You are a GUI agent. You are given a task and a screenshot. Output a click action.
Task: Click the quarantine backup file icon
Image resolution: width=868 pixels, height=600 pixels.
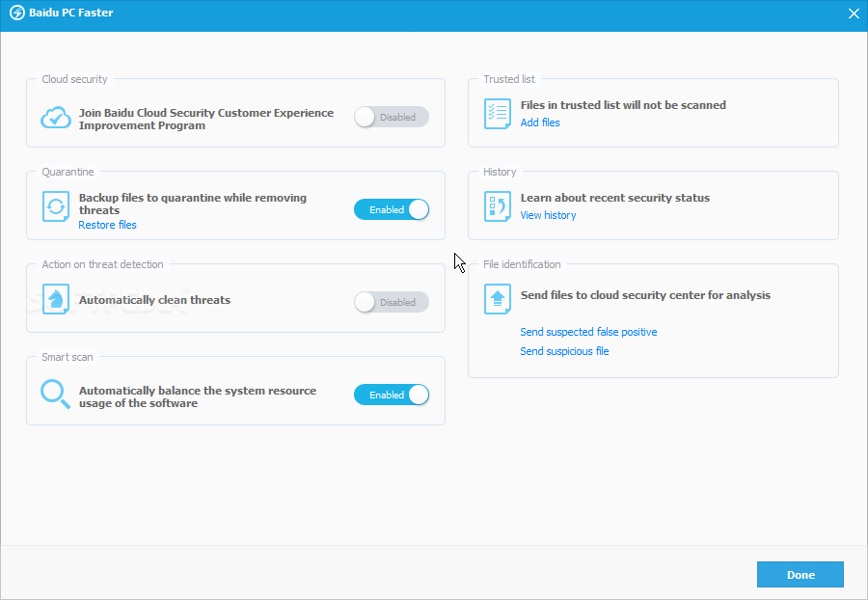point(56,206)
